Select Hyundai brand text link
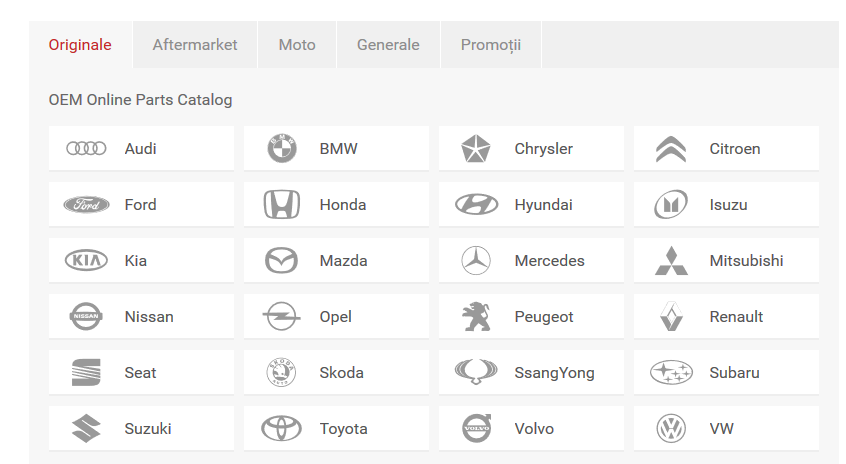846x464 pixels. click(543, 205)
